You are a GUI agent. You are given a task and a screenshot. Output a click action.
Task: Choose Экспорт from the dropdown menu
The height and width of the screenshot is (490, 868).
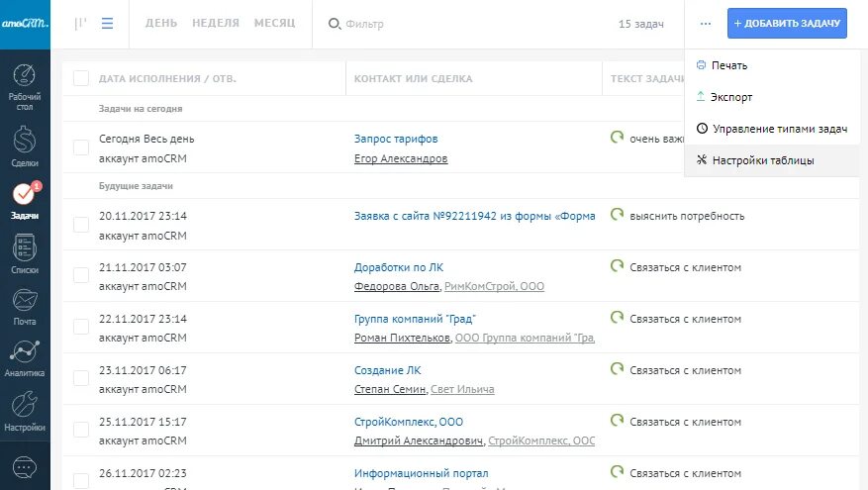pos(731,97)
